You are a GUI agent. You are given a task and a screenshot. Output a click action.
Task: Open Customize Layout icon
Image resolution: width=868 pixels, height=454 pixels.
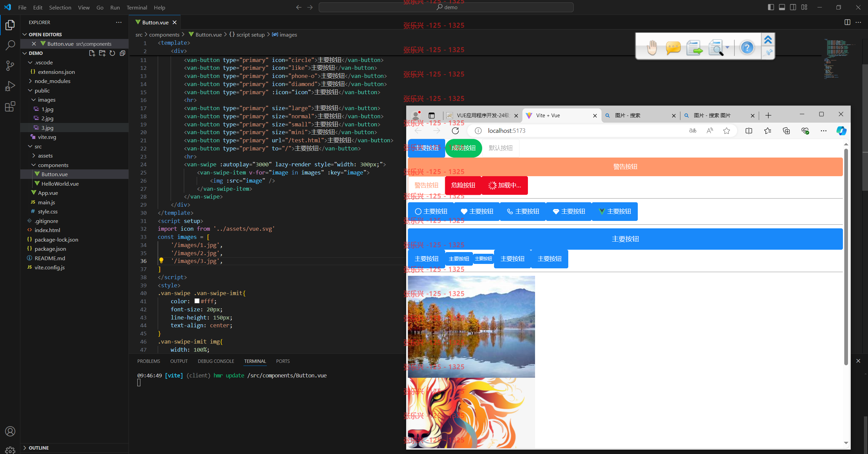(x=804, y=7)
